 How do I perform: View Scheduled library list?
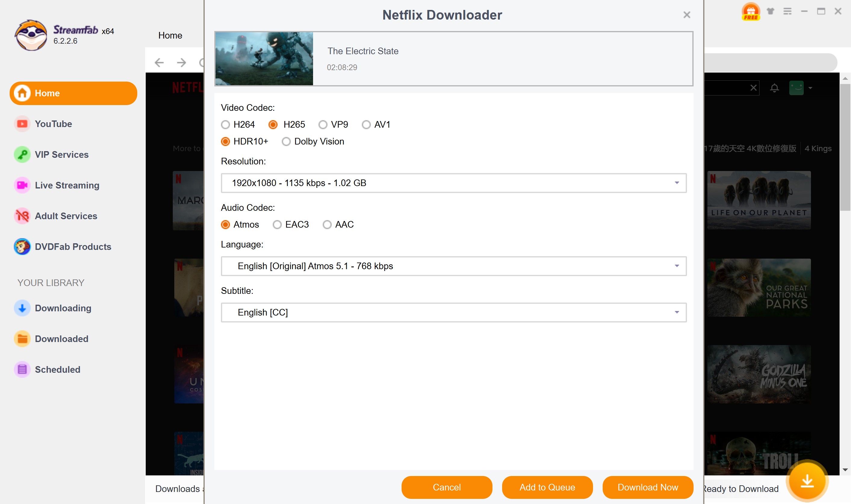57,369
